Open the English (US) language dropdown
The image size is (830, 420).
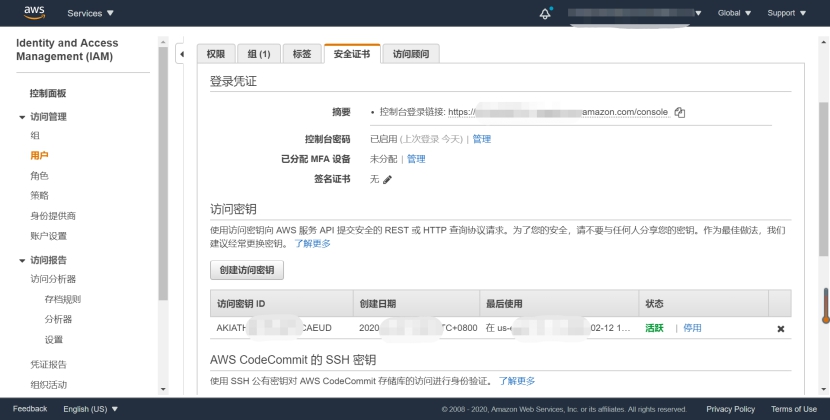click(91, 409)
